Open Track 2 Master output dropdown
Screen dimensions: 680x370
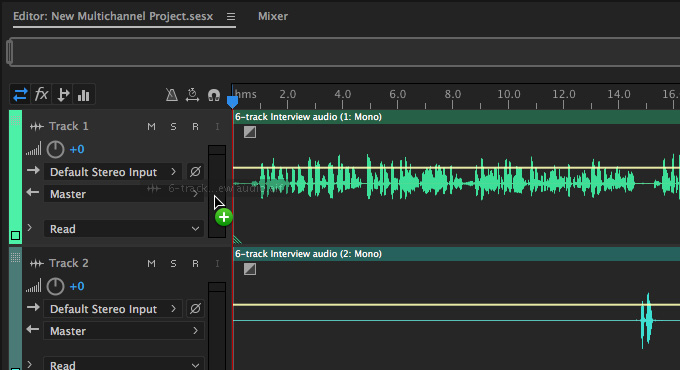124,331
